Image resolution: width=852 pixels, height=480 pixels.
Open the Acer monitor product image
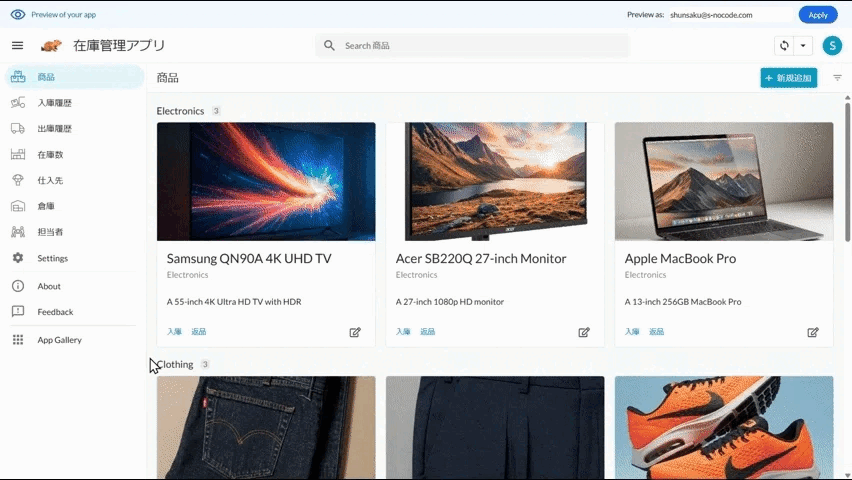(x=495, y=182)
